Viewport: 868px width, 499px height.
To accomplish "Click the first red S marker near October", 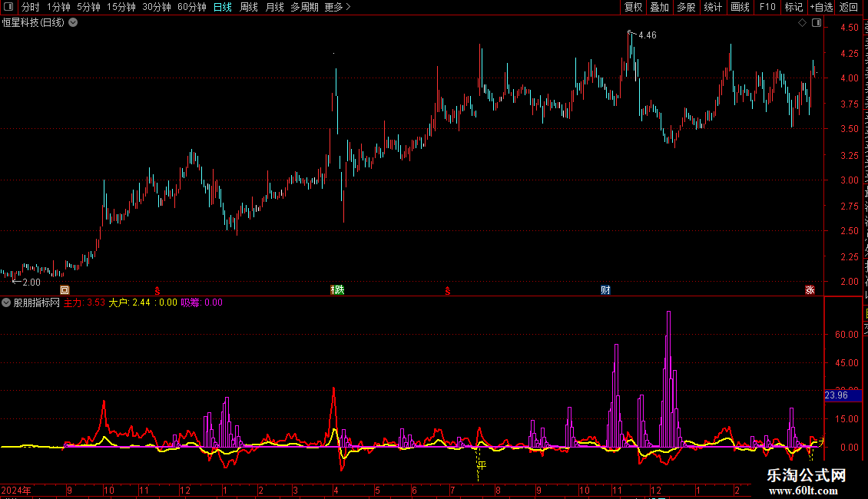I will 157,290.
